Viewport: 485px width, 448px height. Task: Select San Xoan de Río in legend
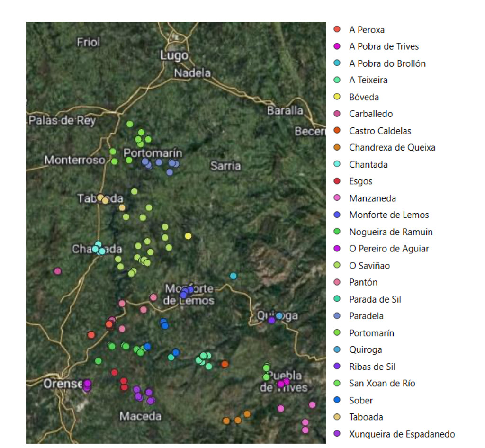tap(382, 384)
